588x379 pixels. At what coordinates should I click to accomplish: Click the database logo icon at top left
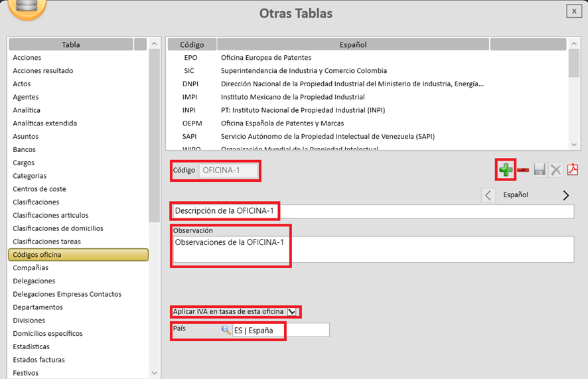[27, 7]
